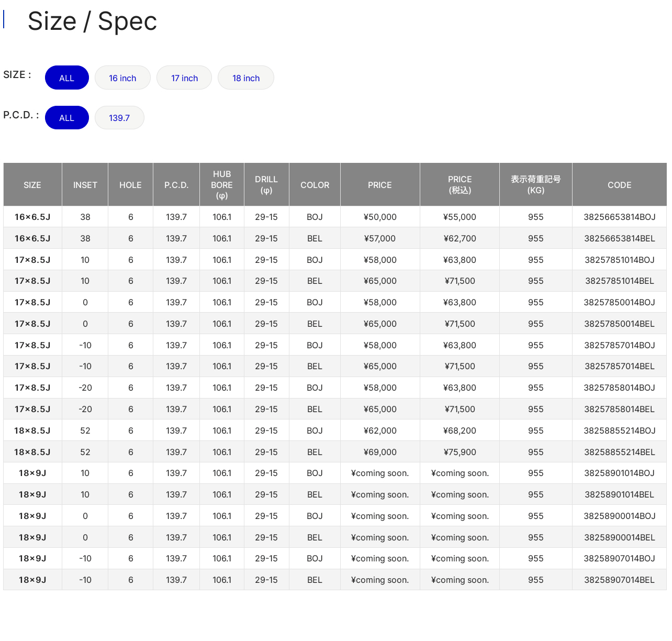Click the ¥75,900 tax-included price
This screenshot has width=672, height=641.
460,452
